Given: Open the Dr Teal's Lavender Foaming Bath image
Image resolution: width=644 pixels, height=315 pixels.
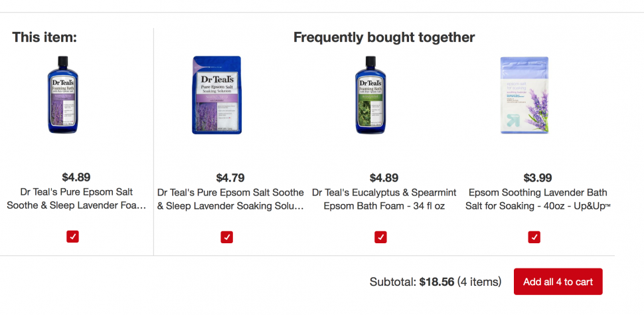Looking at the screenshot, I should point(62,94).
